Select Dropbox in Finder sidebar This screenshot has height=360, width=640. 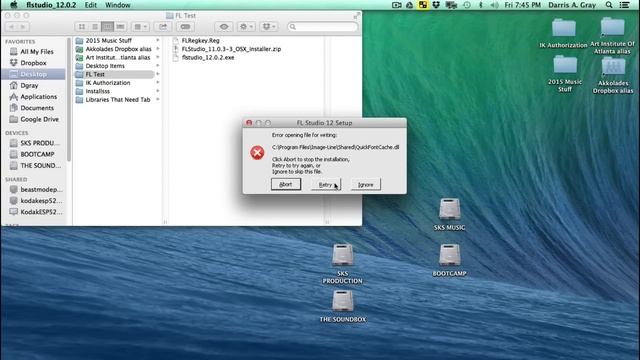33,63
